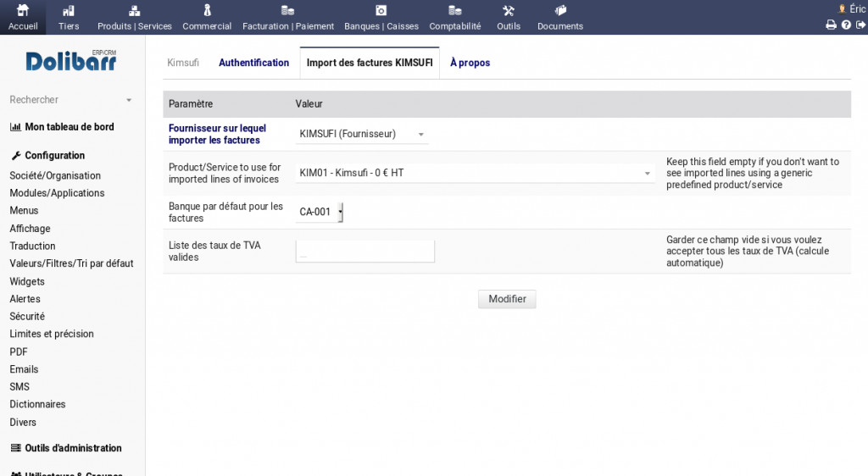The image size is (868, 476).
Task: Open Facturation | Paiement module icon
Action: coord(288,11)
